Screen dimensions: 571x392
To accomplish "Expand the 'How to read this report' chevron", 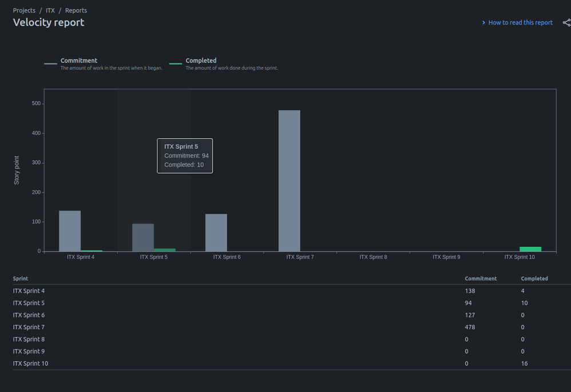I will (x=483, y=22).
